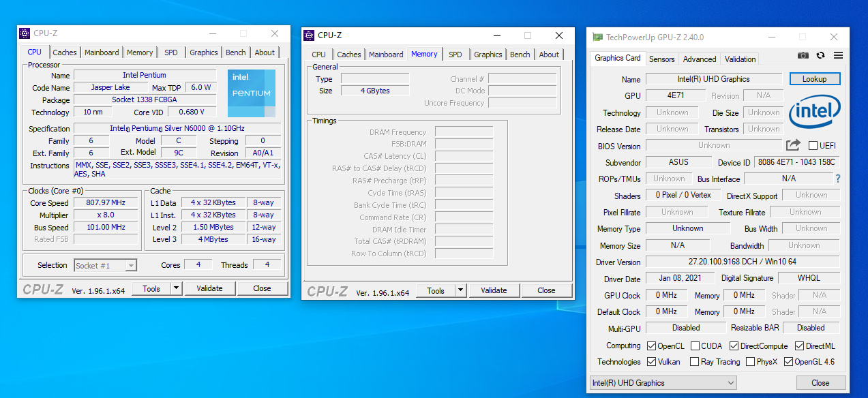The width and height of the screenshot is (868, 398).
Task: Toggle the DirectML checkbox
Action: coord(799,346)
